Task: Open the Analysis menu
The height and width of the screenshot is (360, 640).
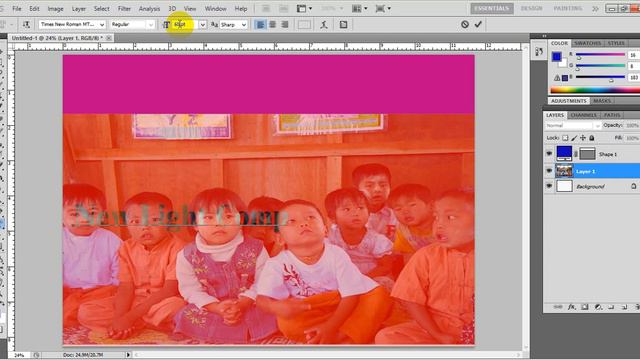Action: [149, 8]
